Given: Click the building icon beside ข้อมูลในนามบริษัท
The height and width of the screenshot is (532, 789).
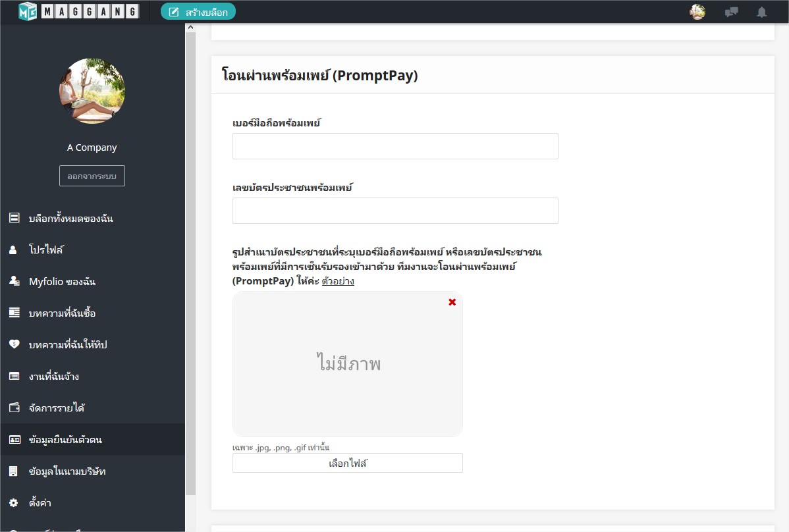Looking at the screenshot, I should click(x=14, y=471).
